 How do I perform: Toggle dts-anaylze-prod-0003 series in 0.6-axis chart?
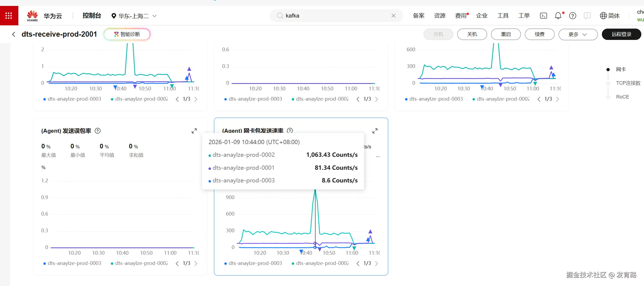pyautogui.click(x=253, y=99)
